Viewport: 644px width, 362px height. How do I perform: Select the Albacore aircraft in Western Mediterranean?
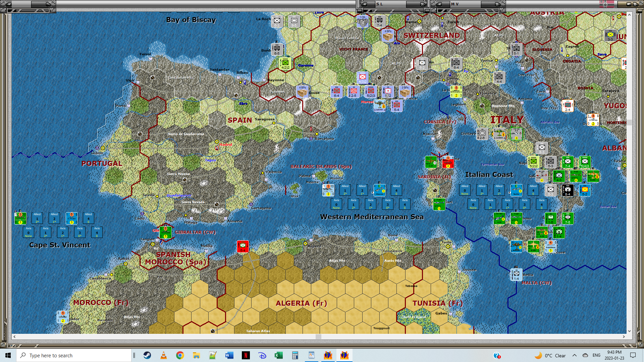coord(379,190)
